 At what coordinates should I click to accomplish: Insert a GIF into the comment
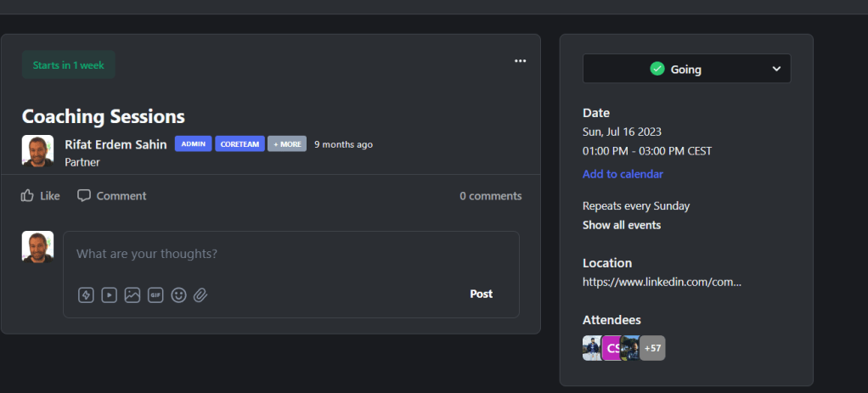click(155, 295)
